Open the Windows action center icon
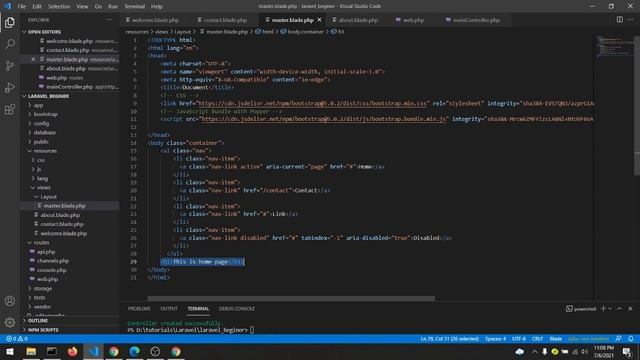 pyautogui.click(x=627, y=351)
